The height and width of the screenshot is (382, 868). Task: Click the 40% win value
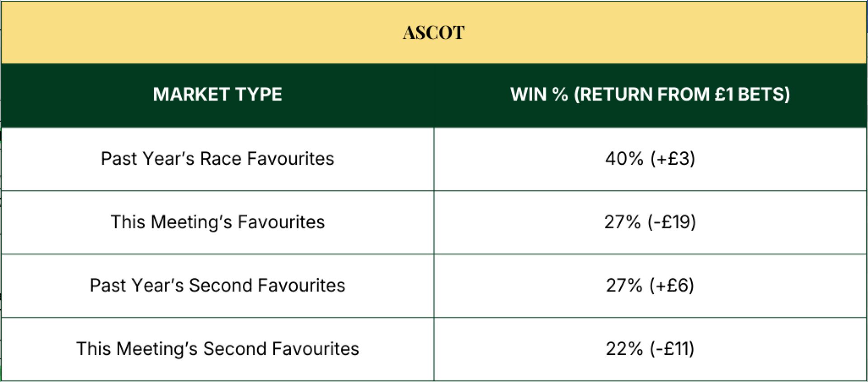coord(624,158)
